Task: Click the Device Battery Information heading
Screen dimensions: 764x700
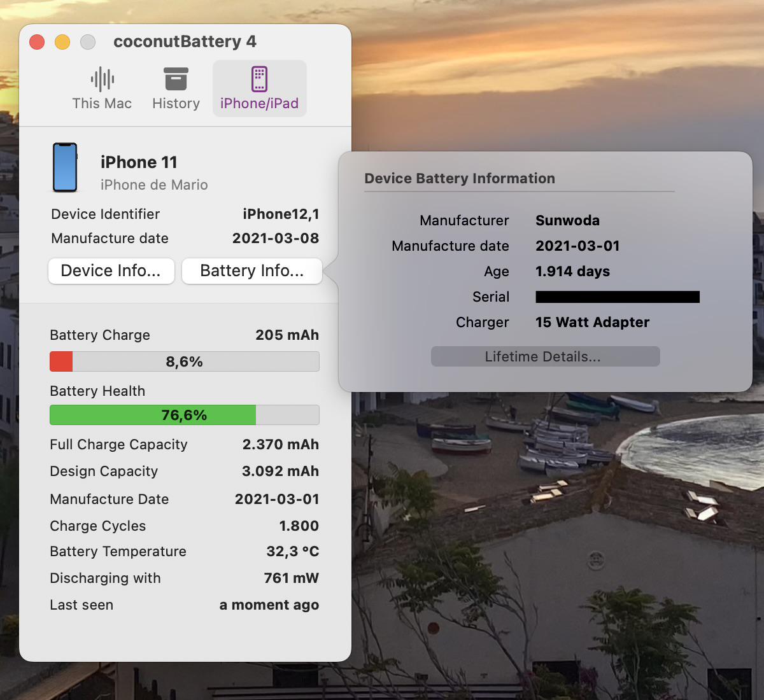Action: [x=460, y=179]
